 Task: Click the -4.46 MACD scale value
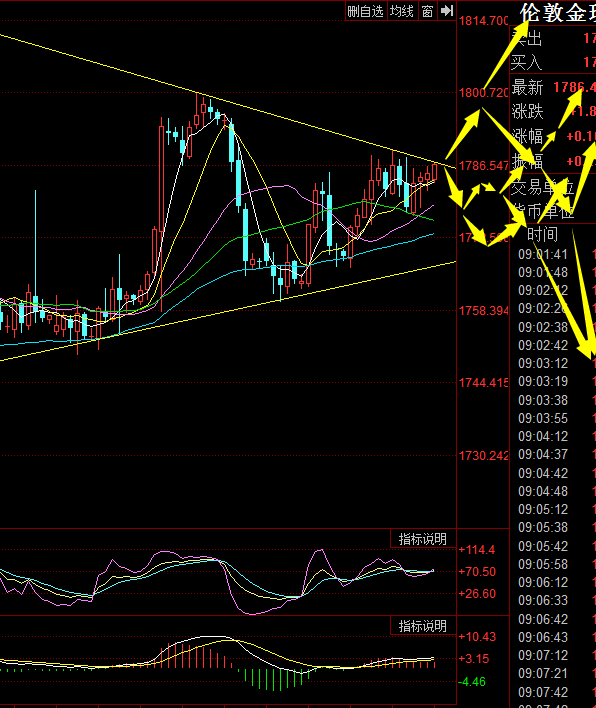tap(472, 682)
